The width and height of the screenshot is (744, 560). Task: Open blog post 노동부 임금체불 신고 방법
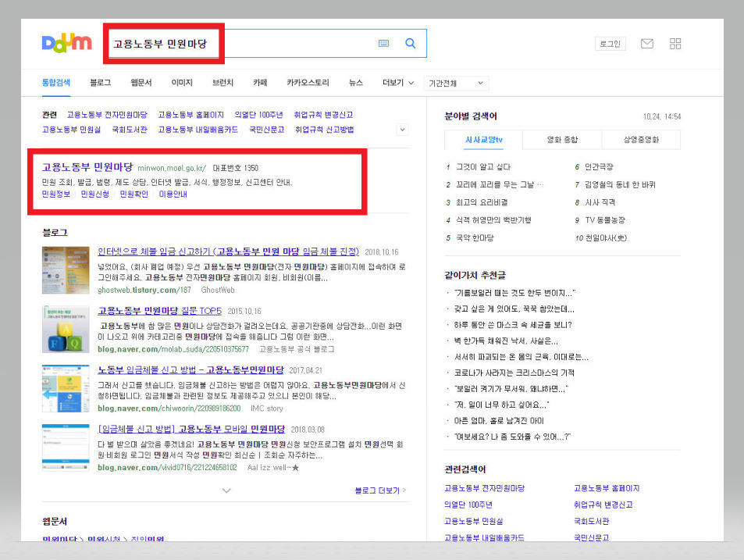coord(190,369)
